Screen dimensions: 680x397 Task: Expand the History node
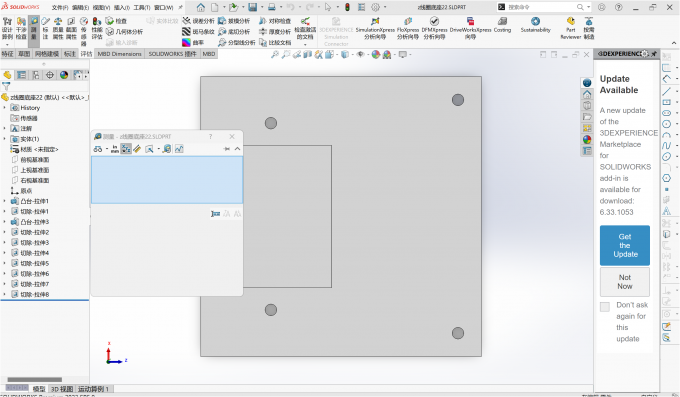tap(5, 108)
